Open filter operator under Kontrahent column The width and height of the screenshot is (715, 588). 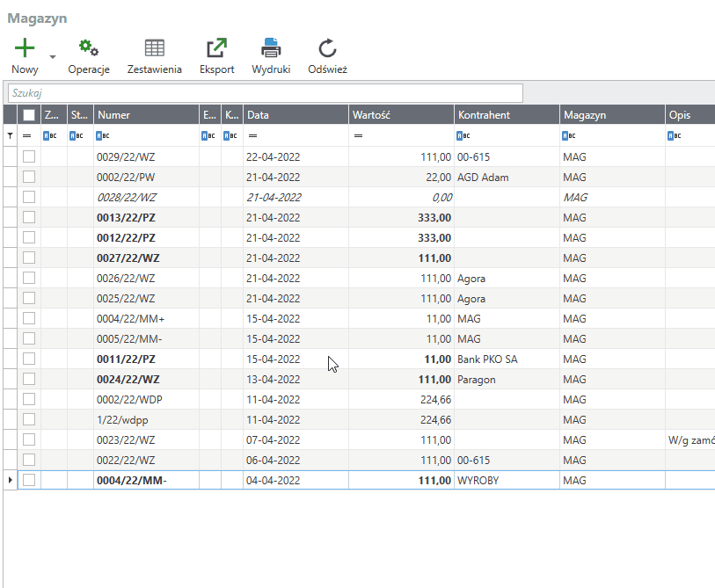(x=463, y=136)
